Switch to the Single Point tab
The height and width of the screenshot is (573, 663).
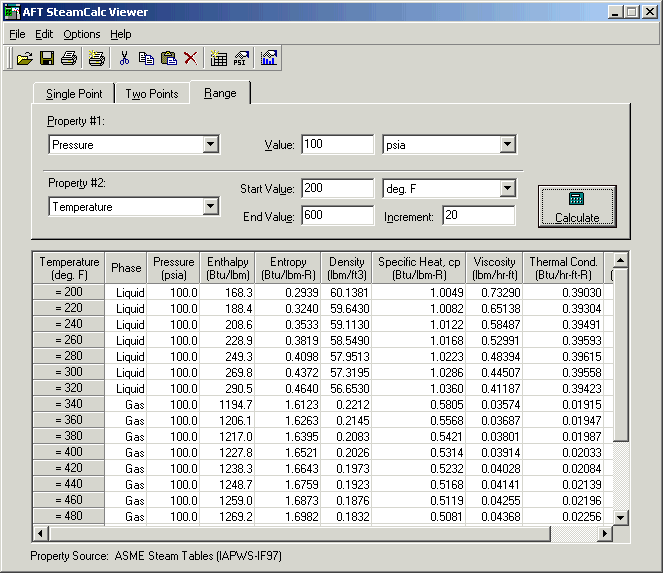(x=75, y=94)
